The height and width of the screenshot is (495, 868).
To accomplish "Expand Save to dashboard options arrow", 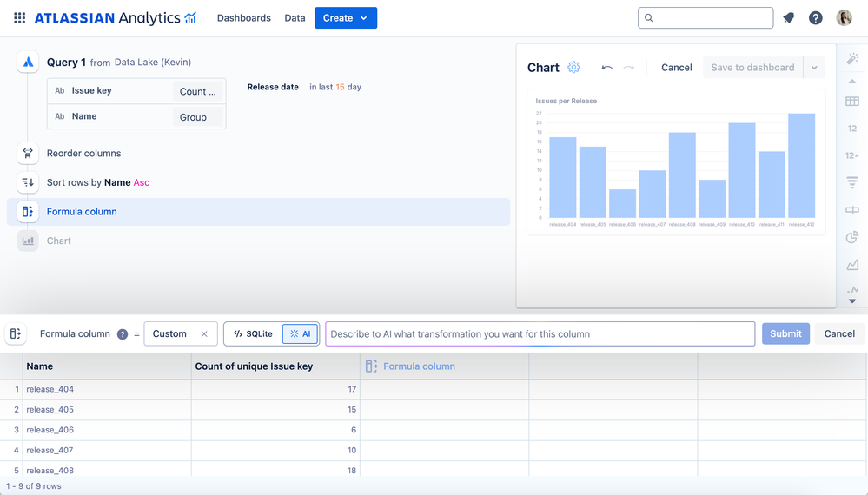I will pos(814,68).
